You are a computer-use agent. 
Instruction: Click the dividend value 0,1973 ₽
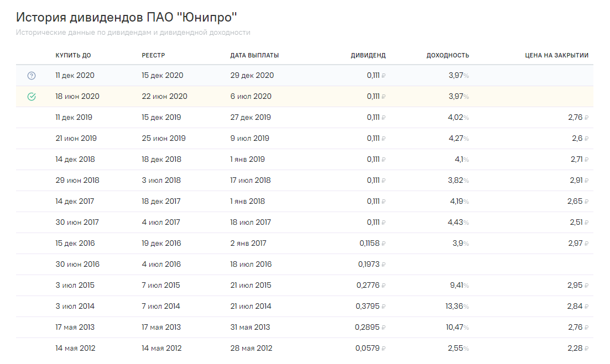coord(372,264)
